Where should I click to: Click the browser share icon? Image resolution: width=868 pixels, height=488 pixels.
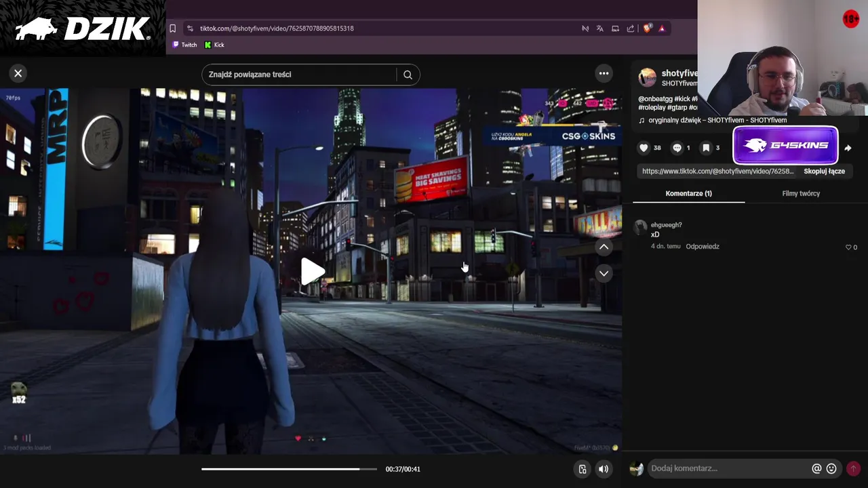tap(631, 28)
